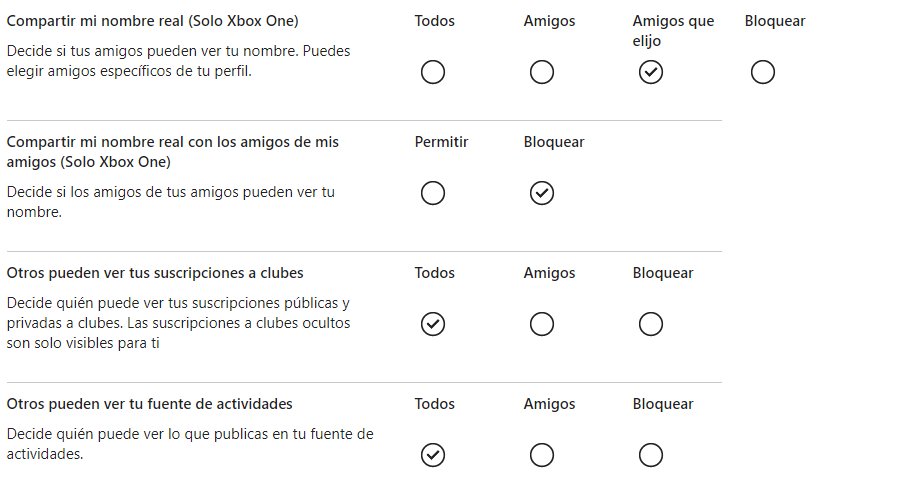The image size is (913, 498).
Task: Click the checked 'Amigos que elijo' radio button
Action: click(x=651, y=72)
